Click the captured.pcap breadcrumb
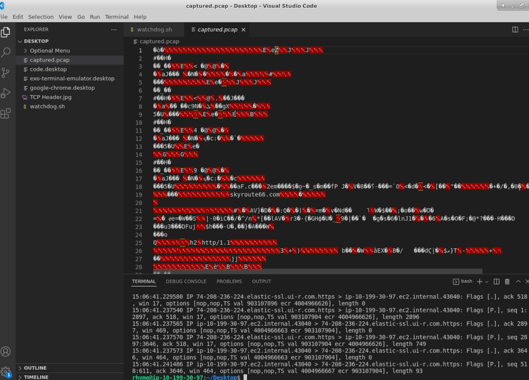 159,42
